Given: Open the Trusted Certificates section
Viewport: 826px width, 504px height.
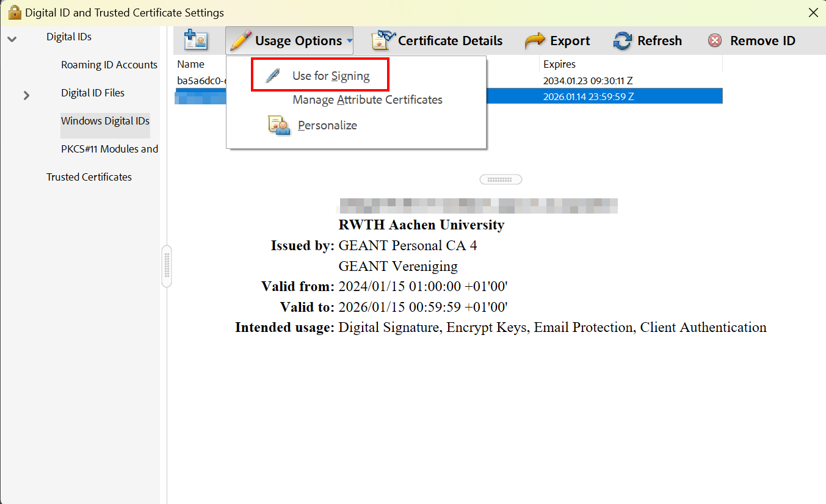Looking at the screenshot, I should (89, 176).
